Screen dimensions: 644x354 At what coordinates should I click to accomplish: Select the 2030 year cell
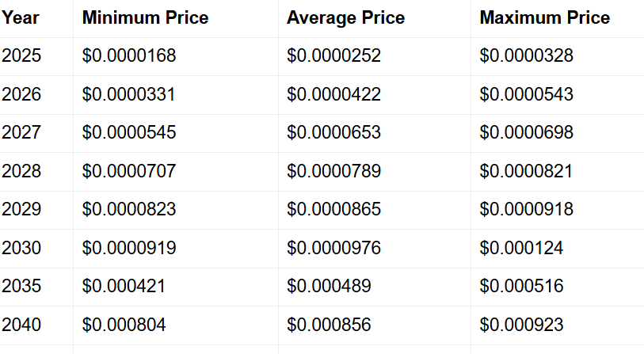[x=21, y=248]
